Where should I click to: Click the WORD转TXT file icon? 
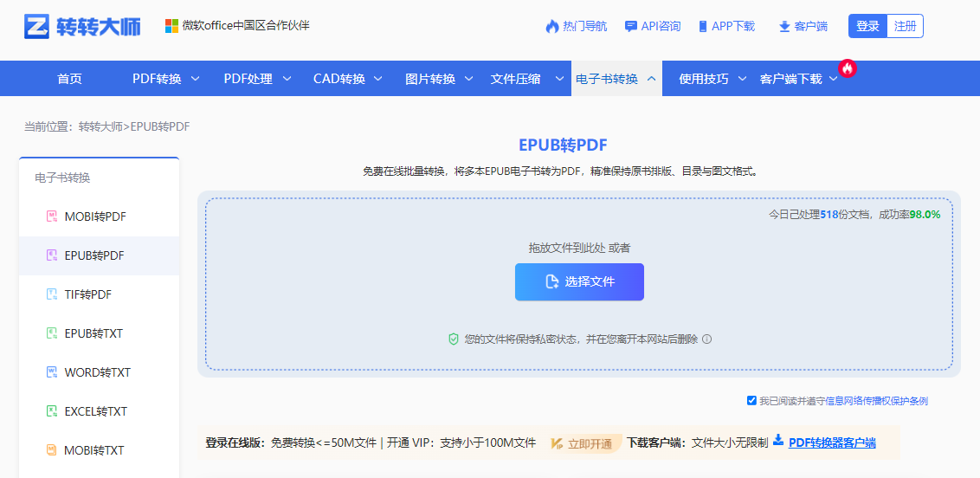point(52,372)
